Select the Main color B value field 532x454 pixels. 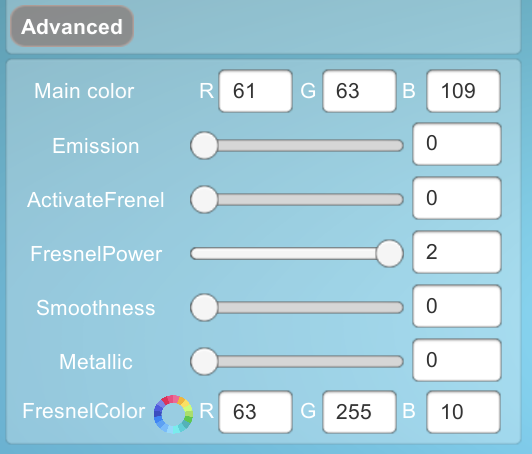463,91
